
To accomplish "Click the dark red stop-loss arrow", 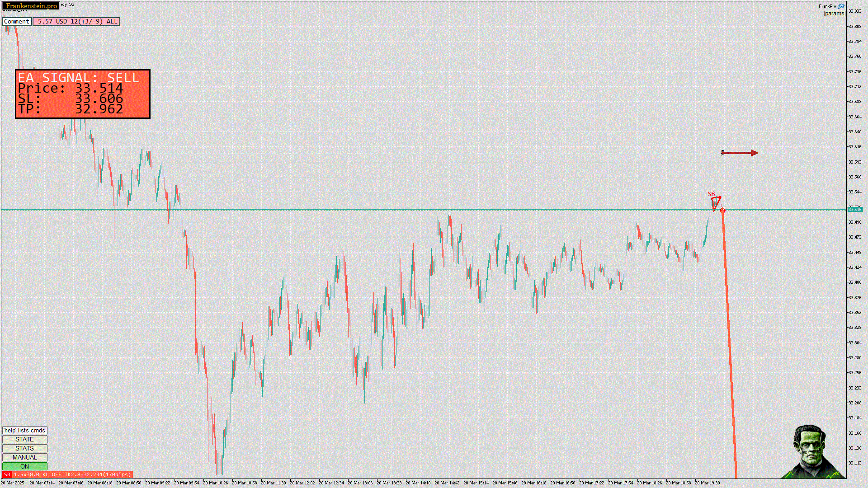I will click(741, 153).
